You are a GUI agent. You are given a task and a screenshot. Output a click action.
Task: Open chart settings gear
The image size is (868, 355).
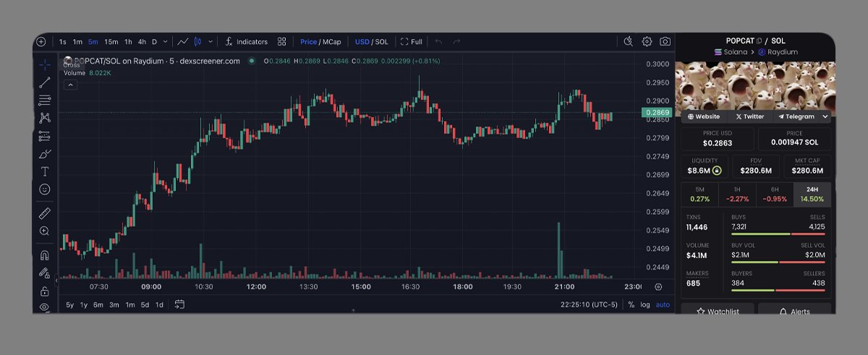click(x=647, y=42)
